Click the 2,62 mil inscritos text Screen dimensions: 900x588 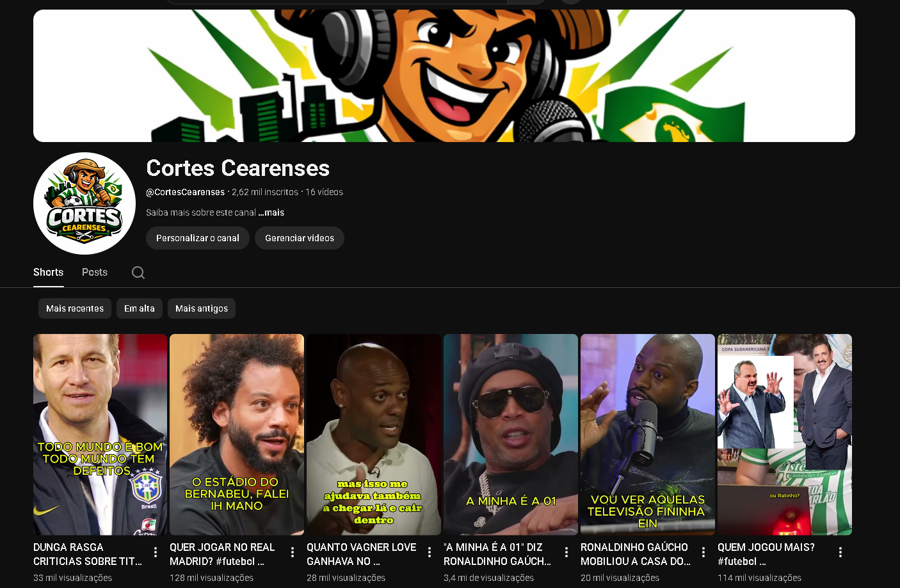(x=265, y=192)
